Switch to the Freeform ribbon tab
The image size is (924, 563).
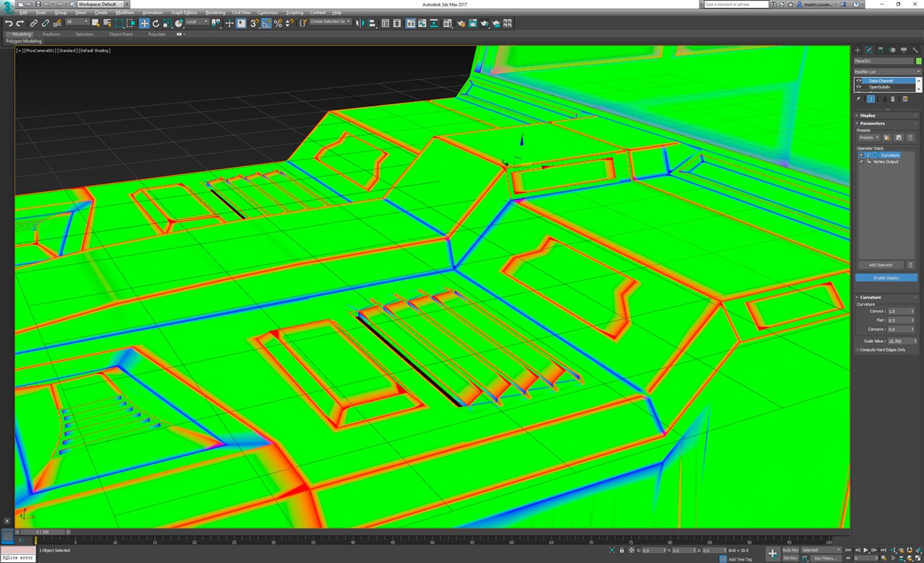click(51, 34)
